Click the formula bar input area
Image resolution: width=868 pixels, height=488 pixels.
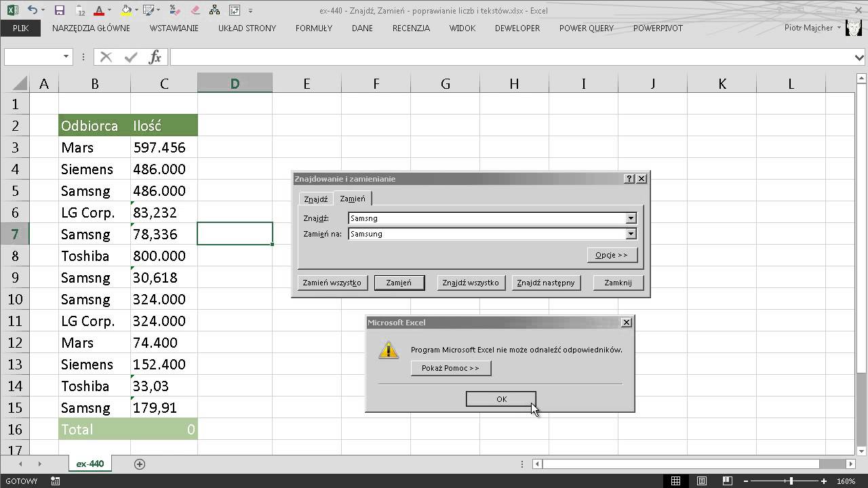coord(511,57)
